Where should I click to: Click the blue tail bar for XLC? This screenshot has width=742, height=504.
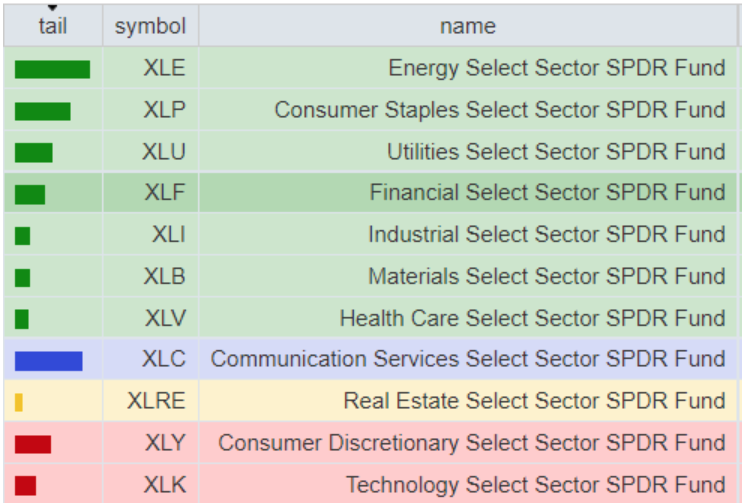pyautogui.click(x=48, y=360)
